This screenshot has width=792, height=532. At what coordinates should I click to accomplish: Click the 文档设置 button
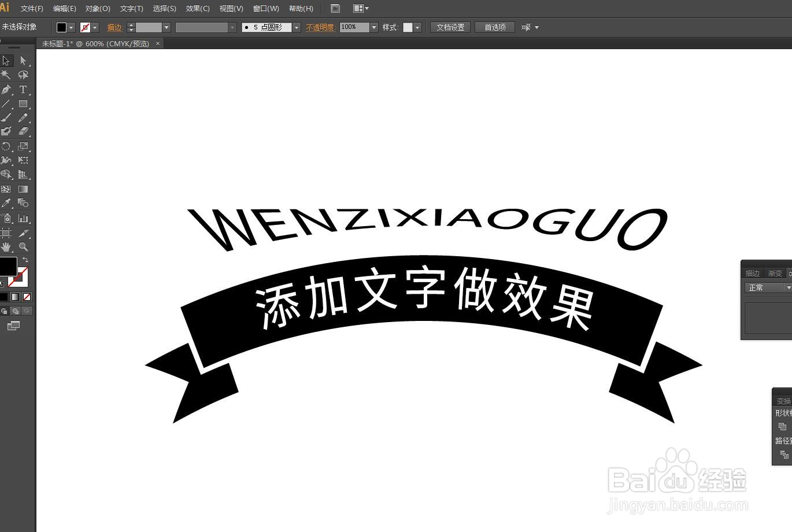coord(450,27)
